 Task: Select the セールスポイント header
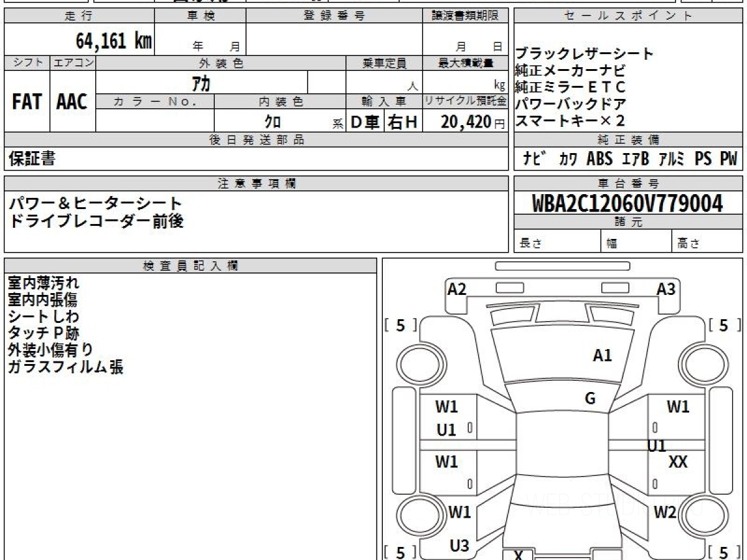[x=628, y=16]
